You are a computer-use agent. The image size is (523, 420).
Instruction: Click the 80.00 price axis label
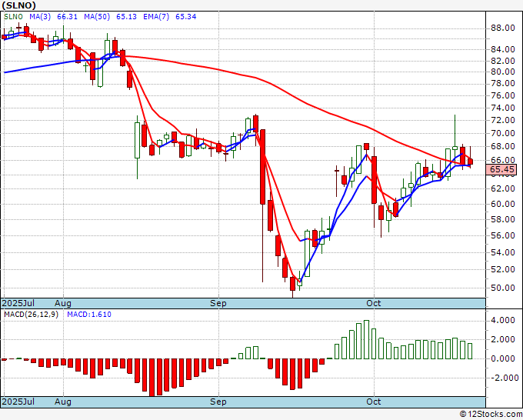pos(503,72)
